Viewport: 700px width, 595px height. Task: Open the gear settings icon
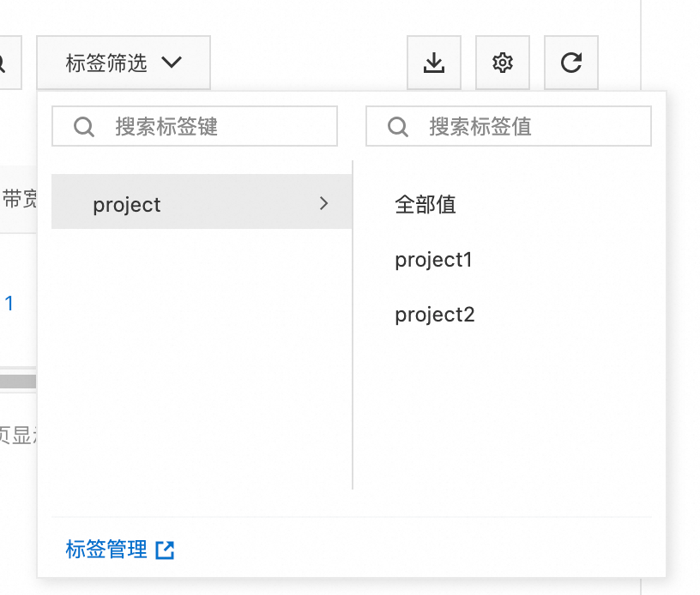503,63
